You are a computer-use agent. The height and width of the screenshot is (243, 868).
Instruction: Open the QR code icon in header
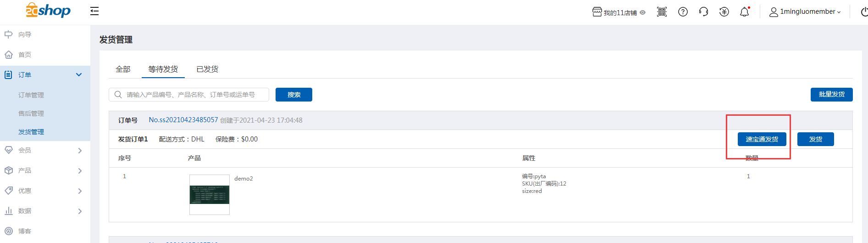click(662, 12)
